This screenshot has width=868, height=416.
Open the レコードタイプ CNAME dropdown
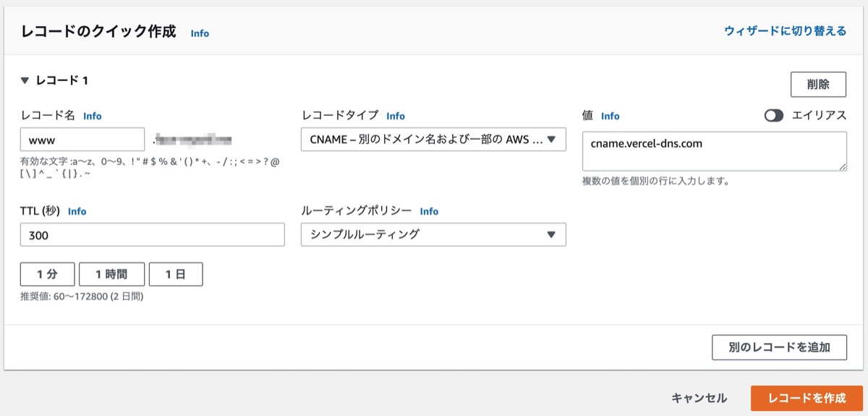[433, 139]
